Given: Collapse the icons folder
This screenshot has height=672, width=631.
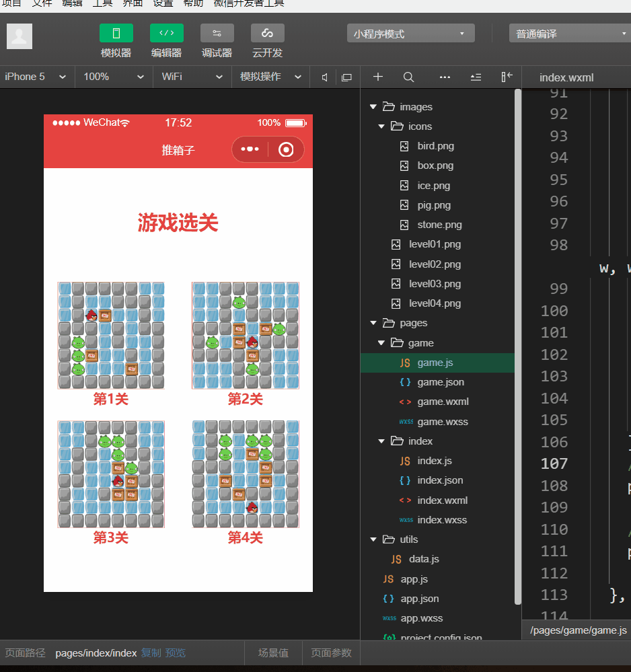Looking at the screenshot, I should click(381, 126).
